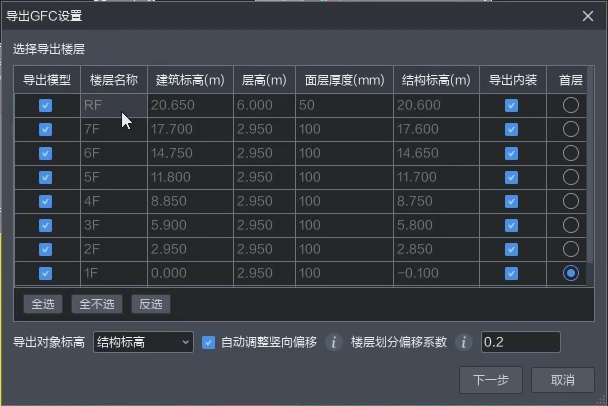608x406 pixels.
Task: Click 导出内装 column header
Action: click(x=513, y=80)
